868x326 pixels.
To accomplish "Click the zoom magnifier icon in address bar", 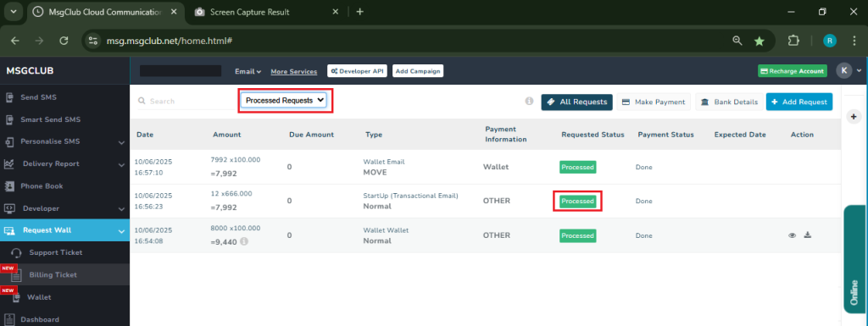I will click(x=737, y=41).
